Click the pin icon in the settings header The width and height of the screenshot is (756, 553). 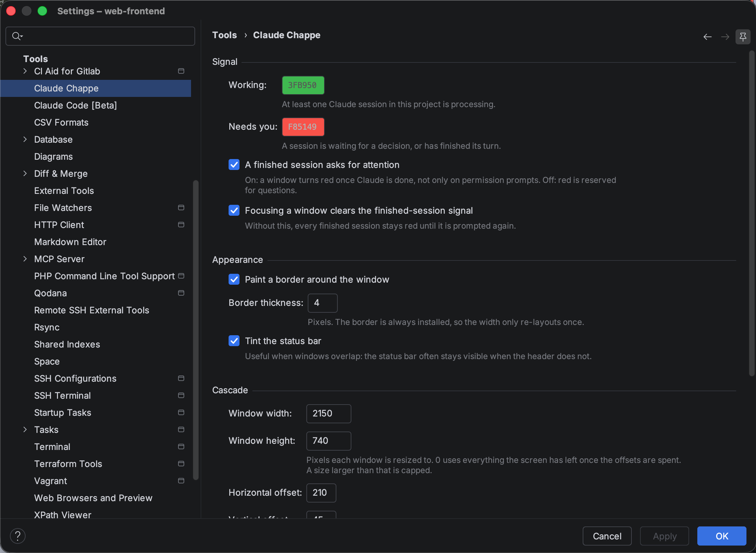point(743,37)
